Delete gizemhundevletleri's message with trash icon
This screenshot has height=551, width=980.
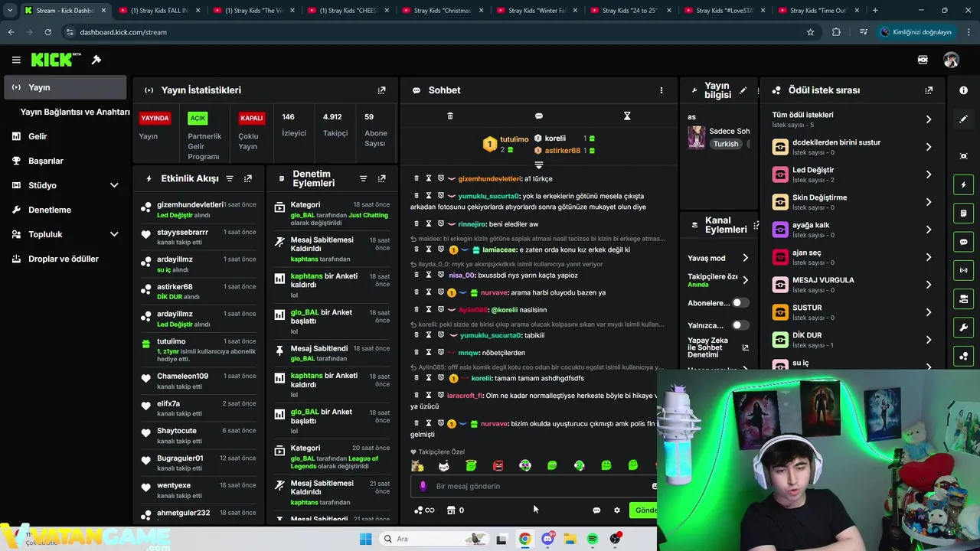[416, 178]
